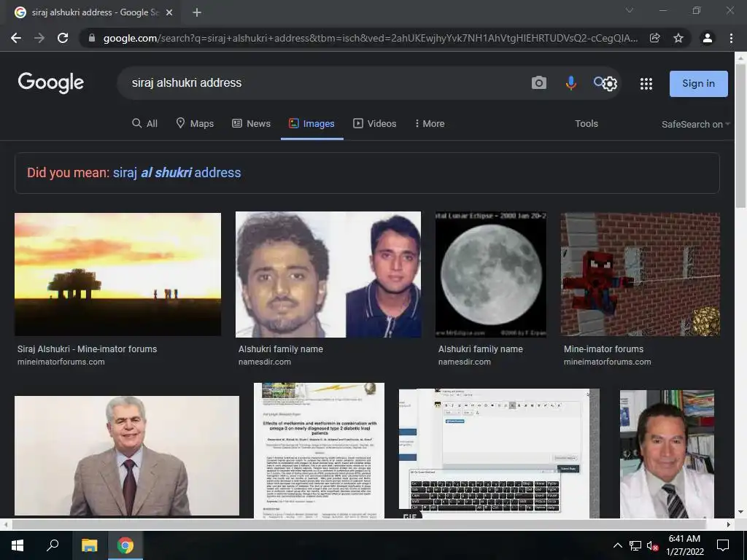Open the research paper document image
The width and height of the screenshot is (747, 560).
tap(320, 450)
